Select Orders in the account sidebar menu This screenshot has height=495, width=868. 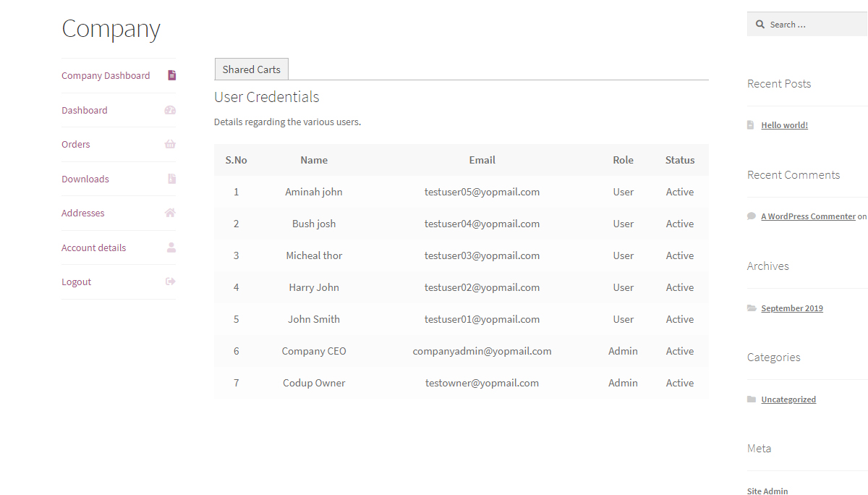pos(75,144)
